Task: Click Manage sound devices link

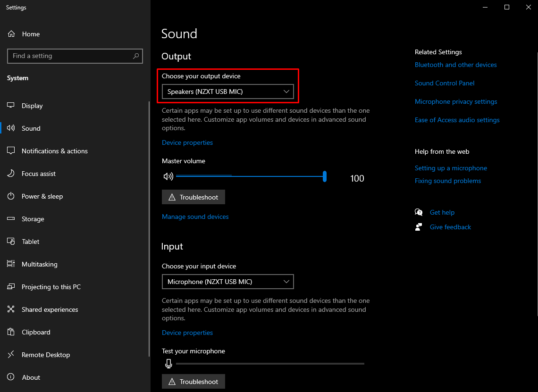Action: [195, 217]
